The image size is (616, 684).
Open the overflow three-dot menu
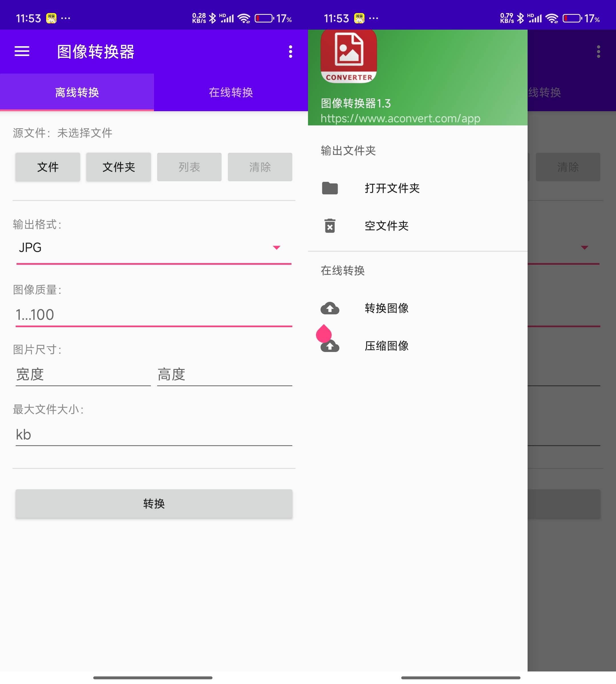point(290,51)
